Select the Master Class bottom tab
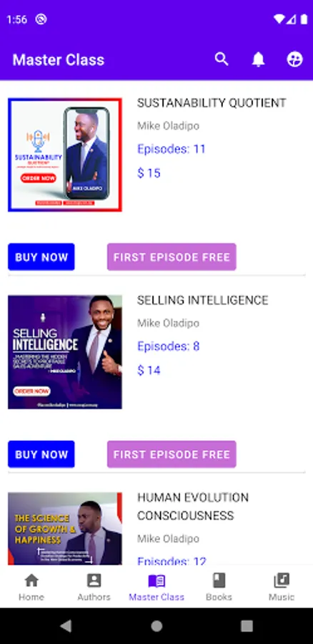Image resolution: width=313 pixels, height=644 pixels. click(x=156, y=587)
